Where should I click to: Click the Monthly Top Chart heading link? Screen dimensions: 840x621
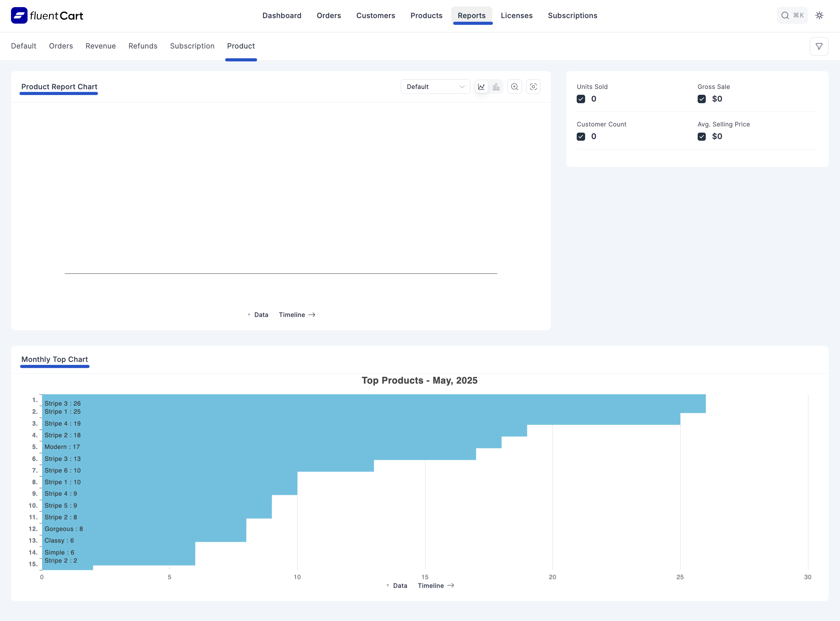pyautogui.click(x=54, y=359)
